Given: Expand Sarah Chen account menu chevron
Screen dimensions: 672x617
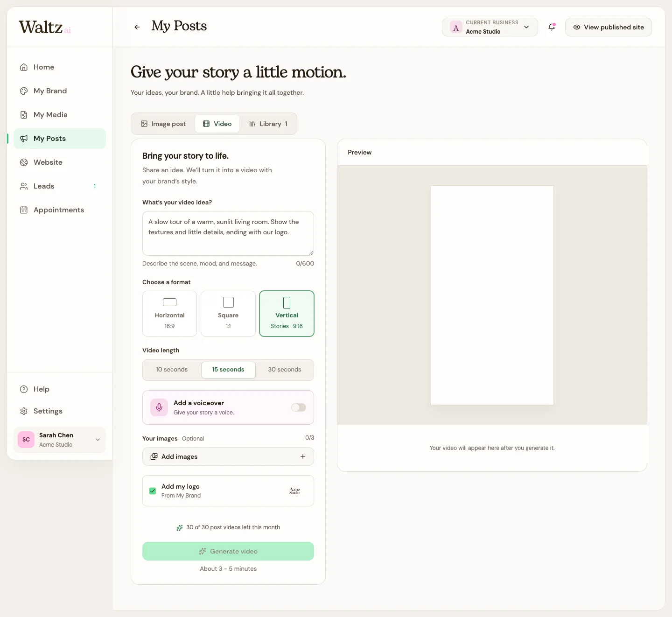Looking at the screenshot, I should [x=98, y=440].
